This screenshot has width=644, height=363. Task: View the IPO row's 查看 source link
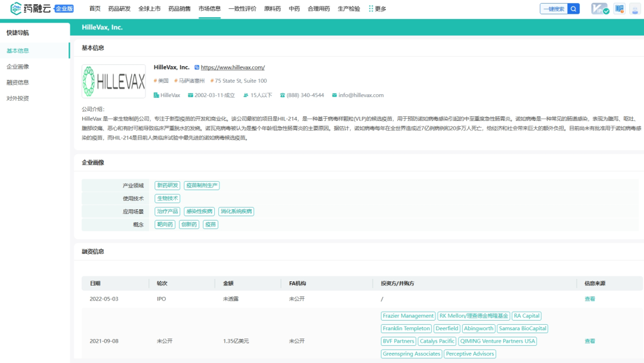click(x=589, y=299)
